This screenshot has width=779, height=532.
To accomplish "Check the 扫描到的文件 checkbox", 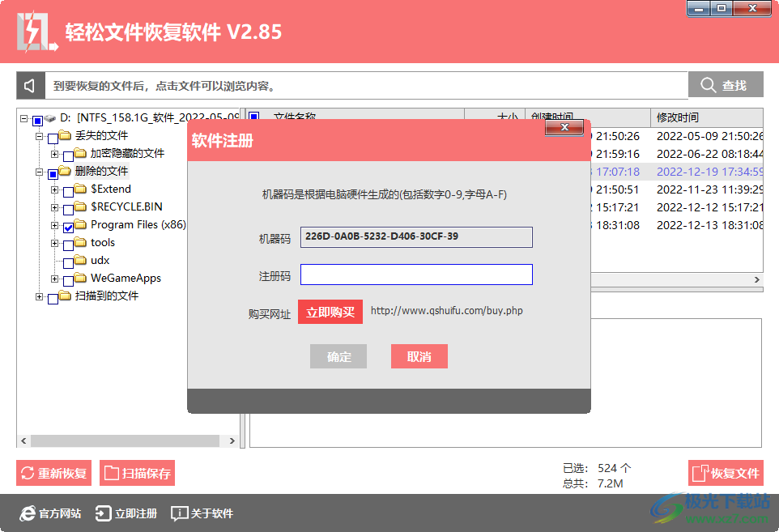I will pos(53,298).
